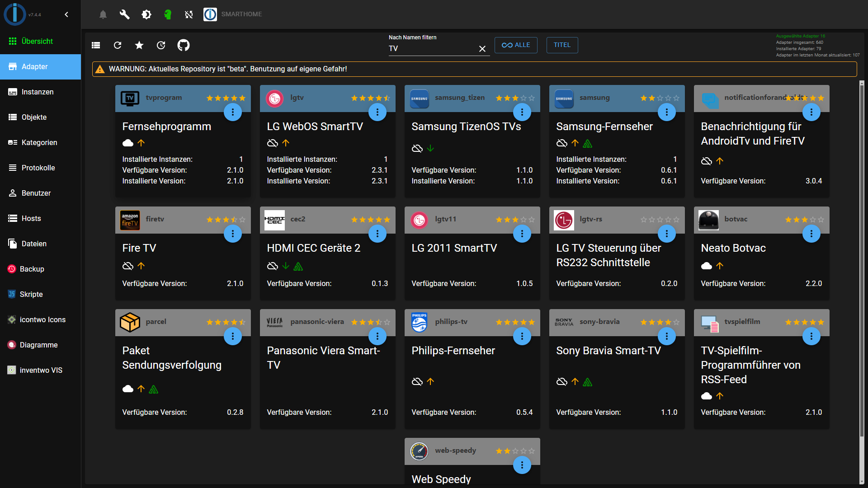Viewport: 868px width, 488px height.
Task: Click the parcel box logo
Action: 130,323
